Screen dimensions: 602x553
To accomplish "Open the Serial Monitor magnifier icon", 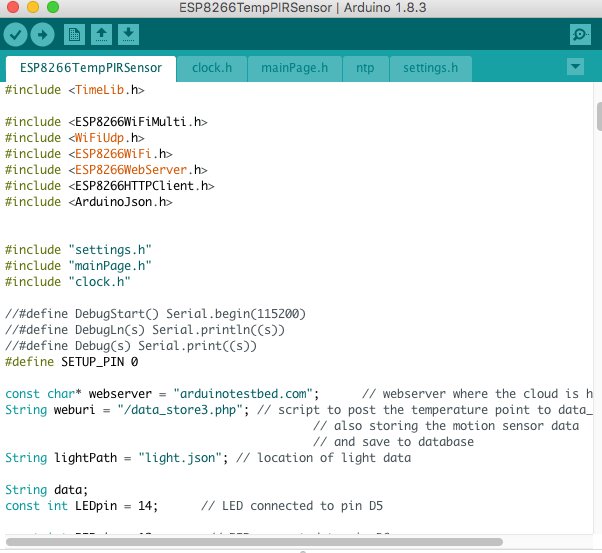I will [x=580, y=35].
